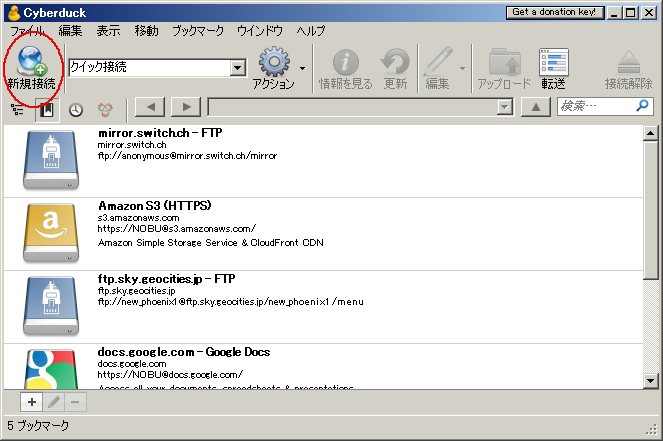The width and height of the screenshot is (663, 441).
Task: Go forward with the right arrow button
Action: (x=186, y=107)
